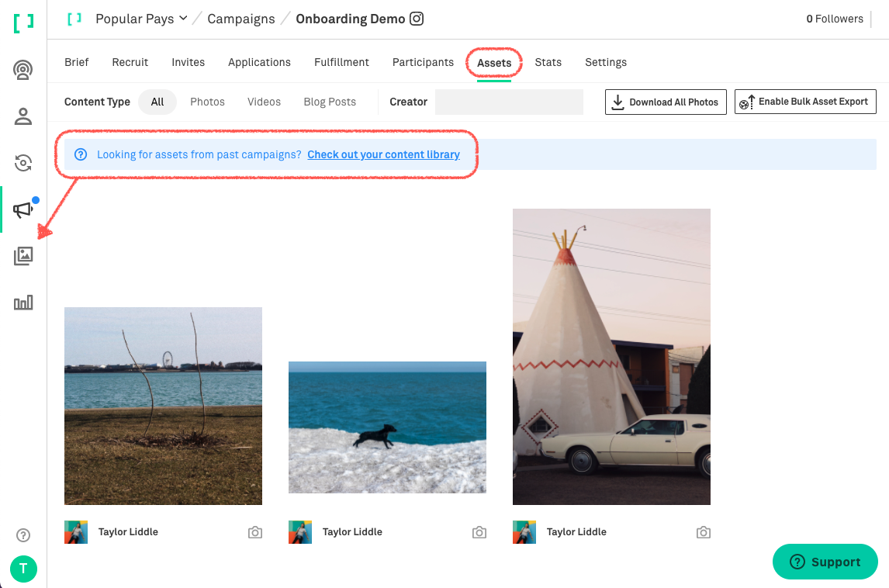Open the bar chart analytics sidebar icon
The image size is (889, 588).
[23, 303]
